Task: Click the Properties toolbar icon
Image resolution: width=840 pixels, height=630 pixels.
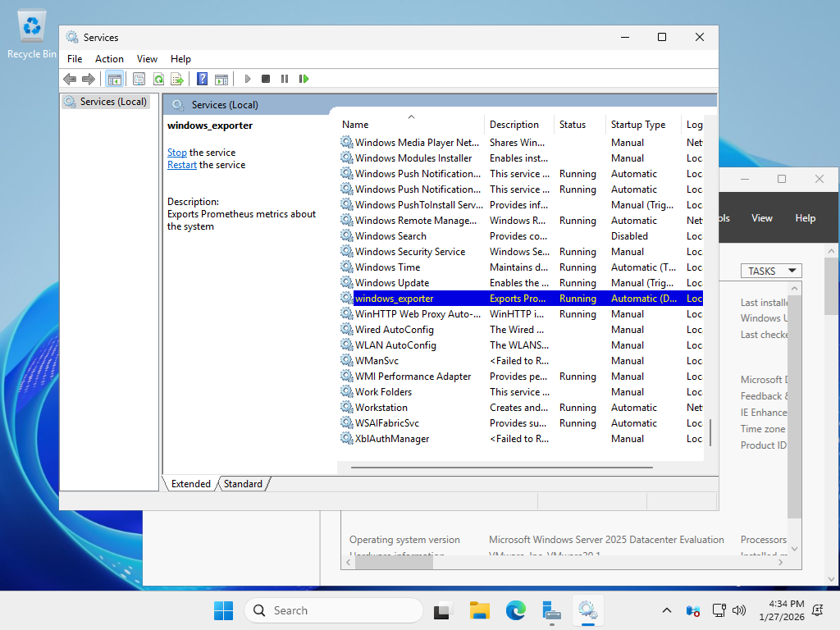Action: click(139, 79)
